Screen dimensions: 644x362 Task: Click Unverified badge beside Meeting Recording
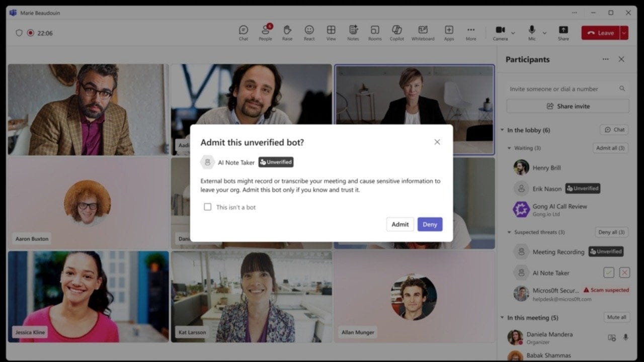(606, 251)
